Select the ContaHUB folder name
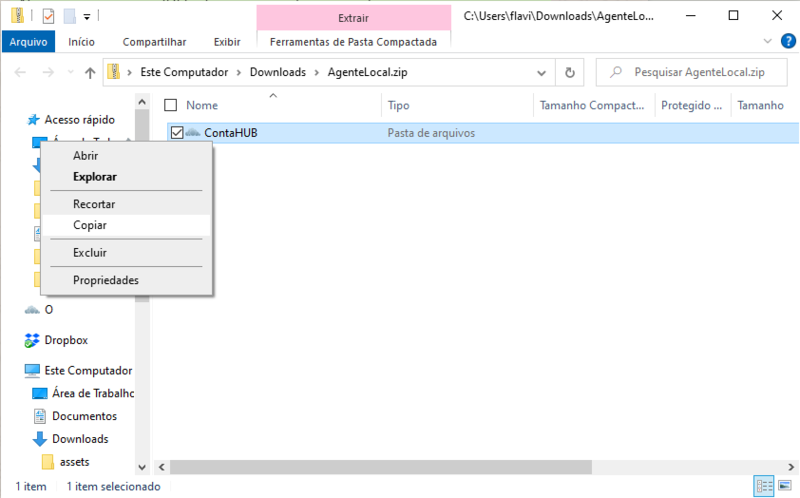This screenshot has width=800, height=498. pos(231,133)
